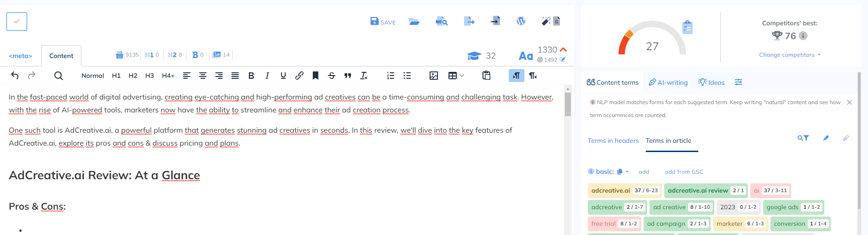Open the folder icon to load a document
Viewport: 868px width, 235px height.
[414, 21]
